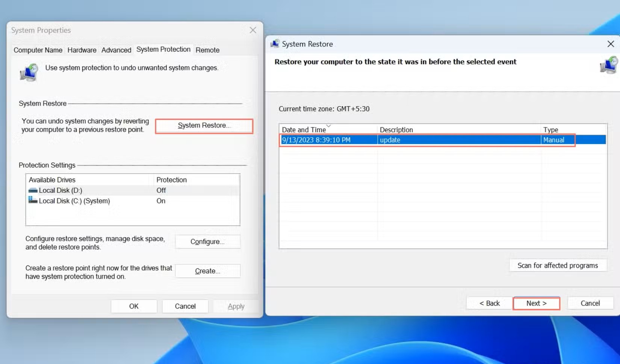The image size is (620, 364).
Task: Click OK in System Properties
Action: click(x=134, y=306)
